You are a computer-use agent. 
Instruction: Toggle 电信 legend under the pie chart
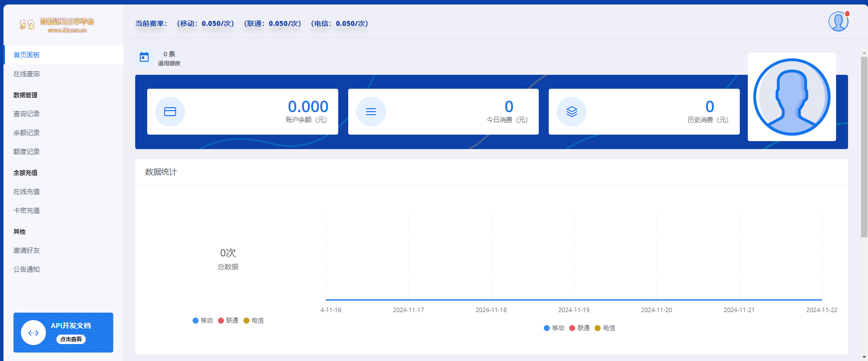click(253, 321)
